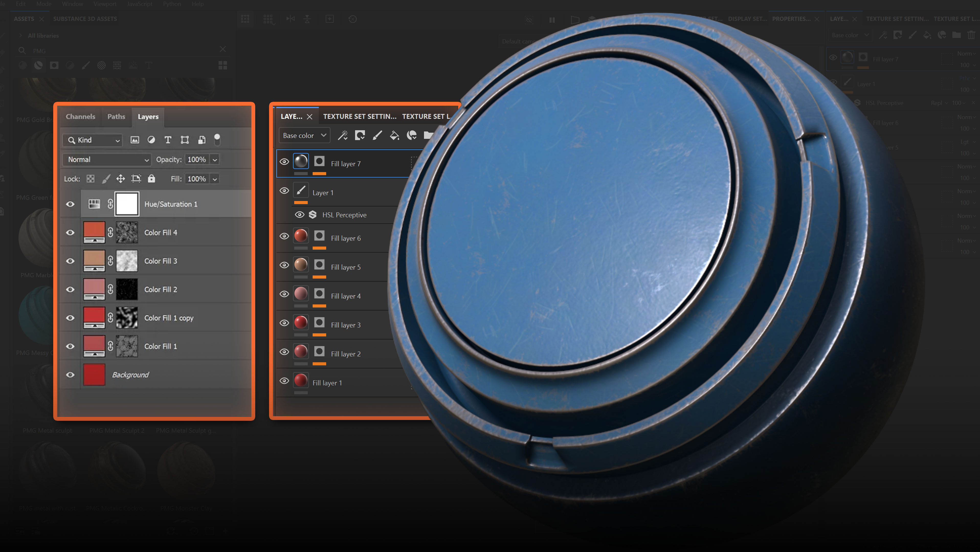Click the lock all padlock icon

click(151, 179)
